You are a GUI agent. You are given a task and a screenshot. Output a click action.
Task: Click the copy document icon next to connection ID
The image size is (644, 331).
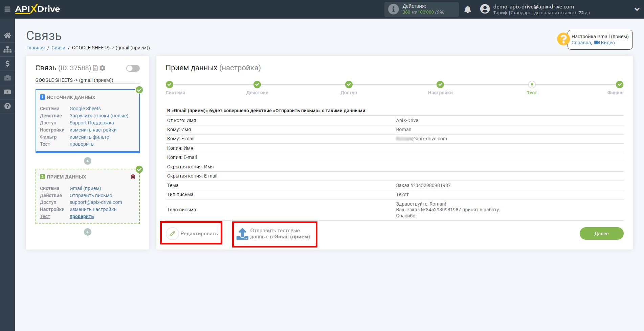click(x=95, y=68)
